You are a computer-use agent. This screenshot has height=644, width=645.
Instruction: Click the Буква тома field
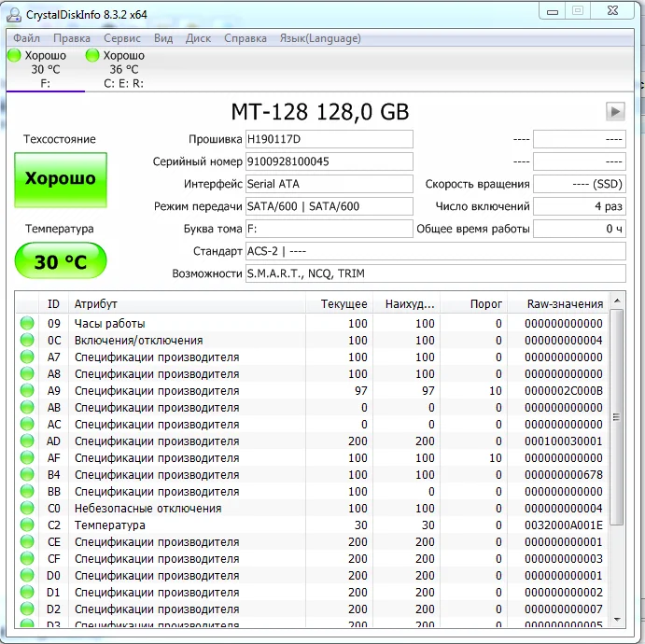[x=330, y=229]
